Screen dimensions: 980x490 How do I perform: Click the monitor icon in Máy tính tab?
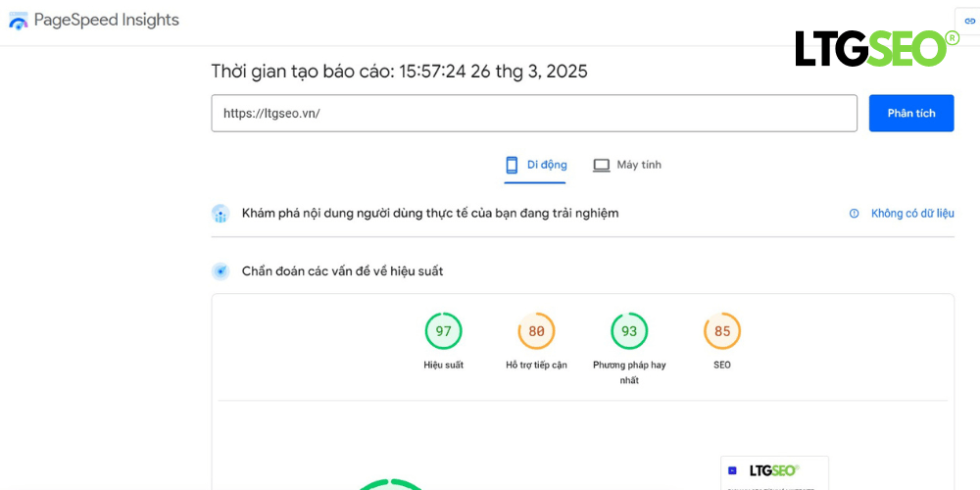[602, 165]
